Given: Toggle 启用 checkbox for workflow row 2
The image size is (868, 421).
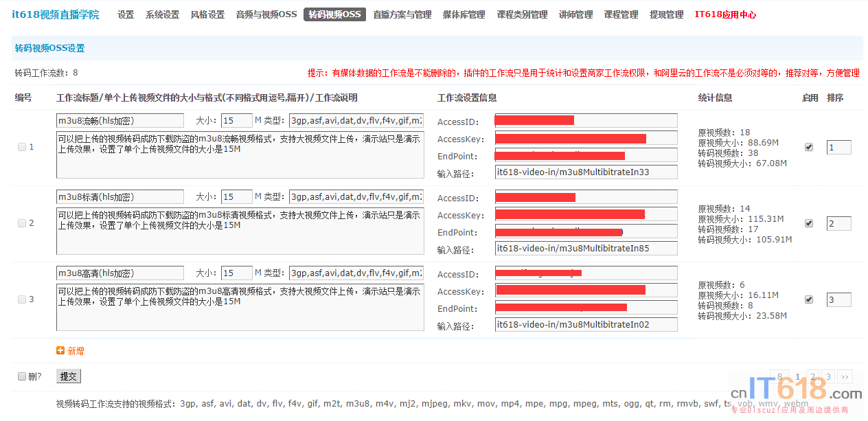Looking at the screenshot, I should (809, 223).
